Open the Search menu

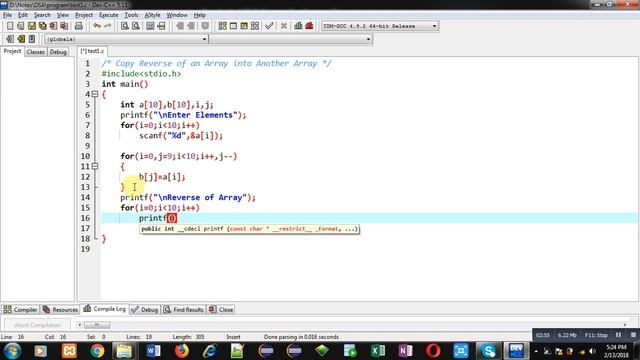point(42,15)
